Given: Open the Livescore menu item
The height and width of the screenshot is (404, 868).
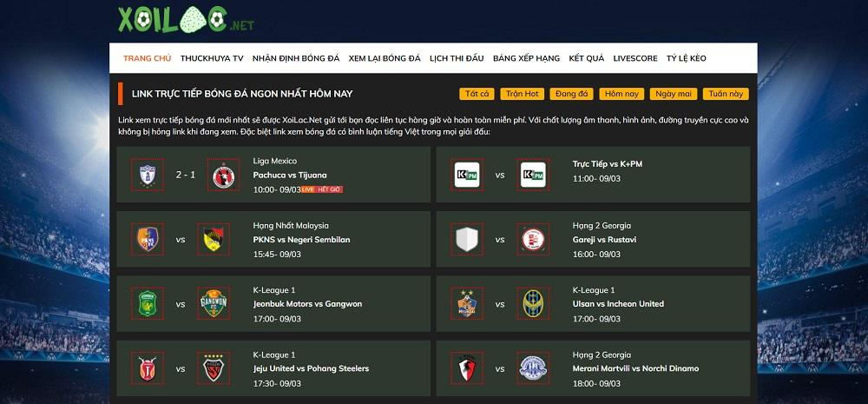Looking at the screenshot, I should pos(635,58).
